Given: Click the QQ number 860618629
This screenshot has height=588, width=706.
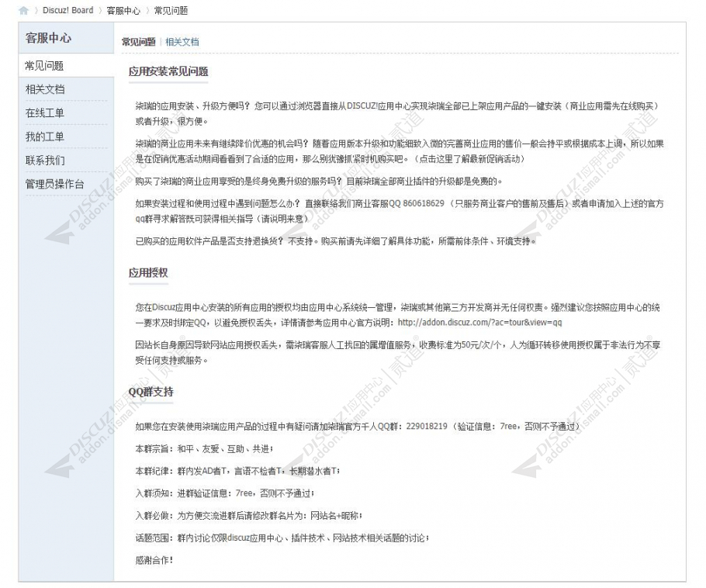Looking at the screenshot, I should tap(424, 203).
